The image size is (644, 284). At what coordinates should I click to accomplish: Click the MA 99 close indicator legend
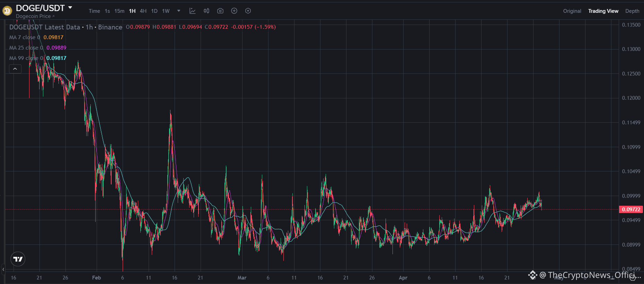38,58
